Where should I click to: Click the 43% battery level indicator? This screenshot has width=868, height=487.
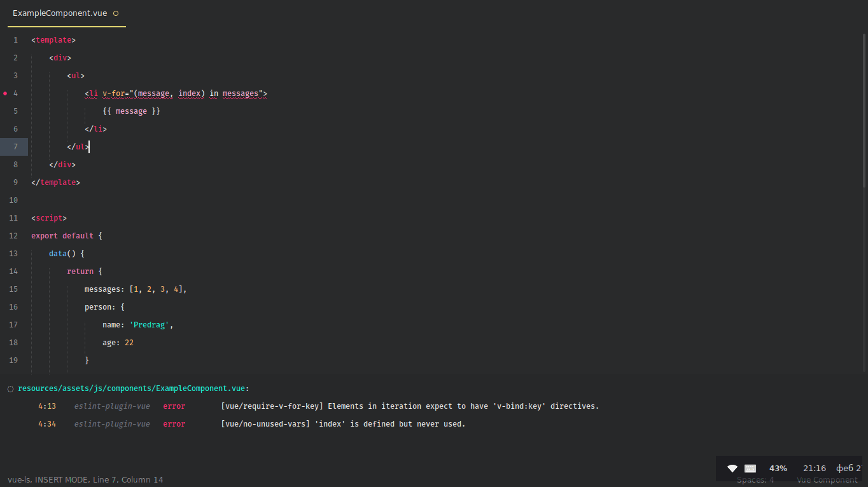tap(778, 468)
